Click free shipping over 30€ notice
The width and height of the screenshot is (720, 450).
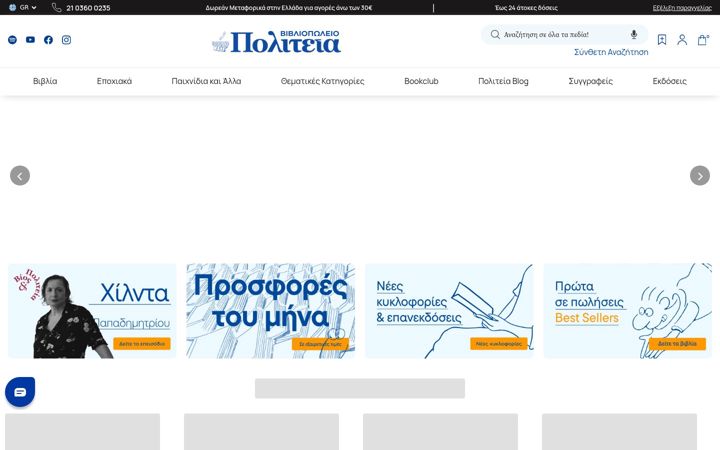[289, 8]
